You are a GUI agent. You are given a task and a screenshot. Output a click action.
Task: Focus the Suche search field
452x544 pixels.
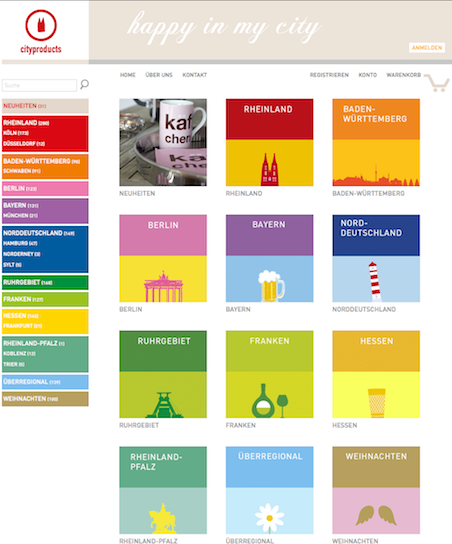(39, 85)
